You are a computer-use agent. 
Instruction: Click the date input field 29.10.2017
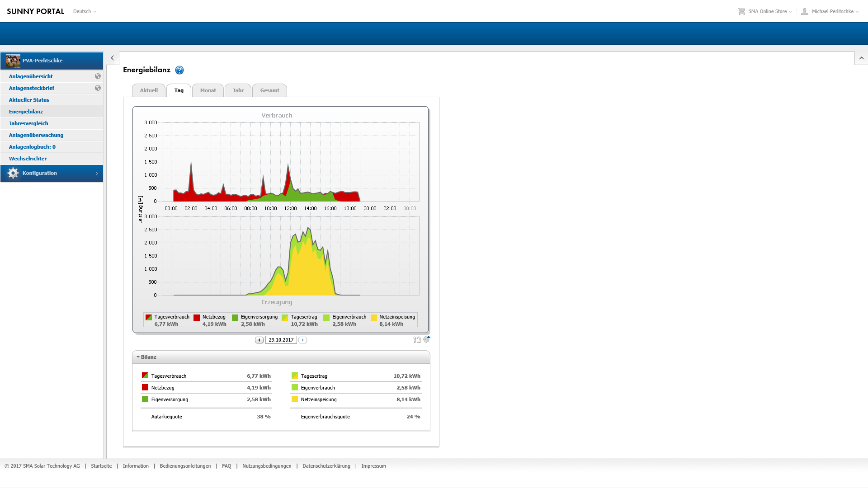(281, 340)
